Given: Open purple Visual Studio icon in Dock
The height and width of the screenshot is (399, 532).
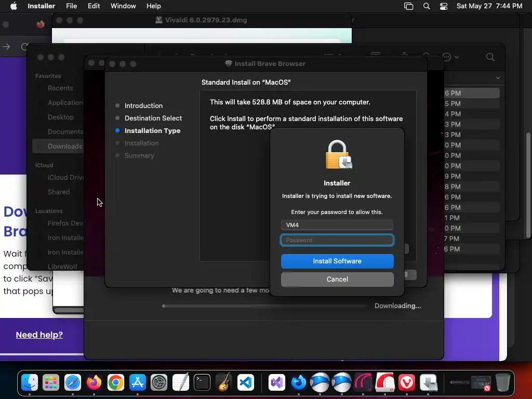Looking at the screenshot, I should click(x=276, y=383).
